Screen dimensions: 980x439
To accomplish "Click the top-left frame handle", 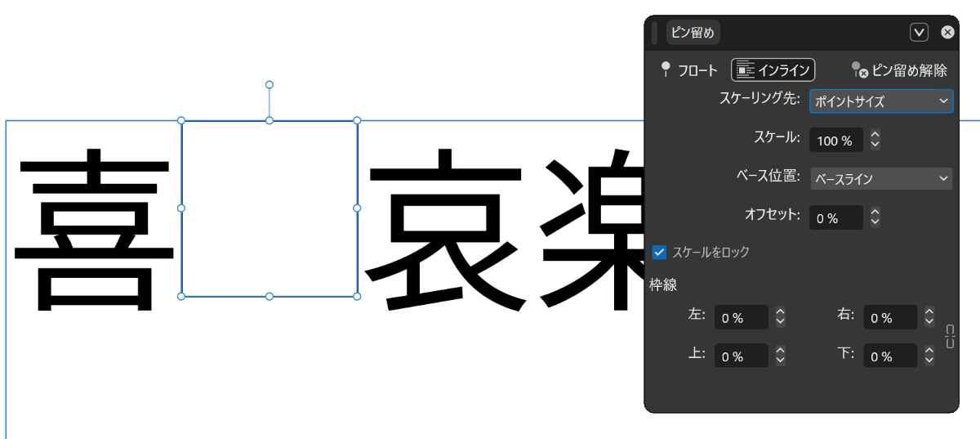I will click(x=181, y=120).
